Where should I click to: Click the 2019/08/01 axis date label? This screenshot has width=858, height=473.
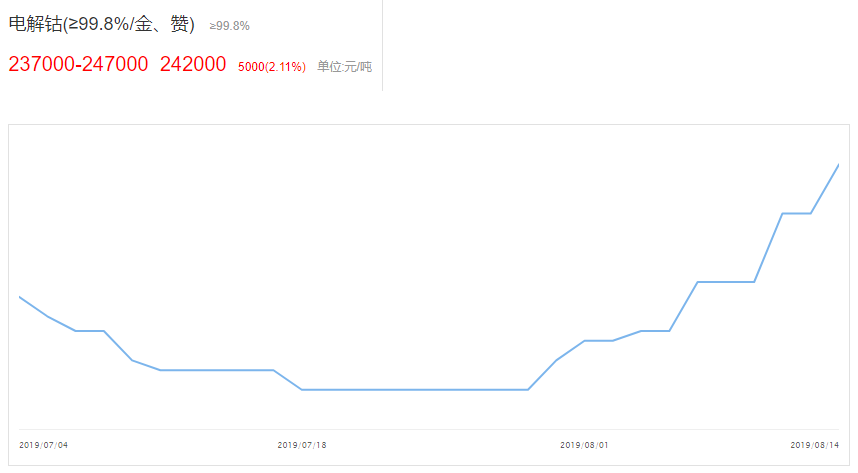coord(584,445)
